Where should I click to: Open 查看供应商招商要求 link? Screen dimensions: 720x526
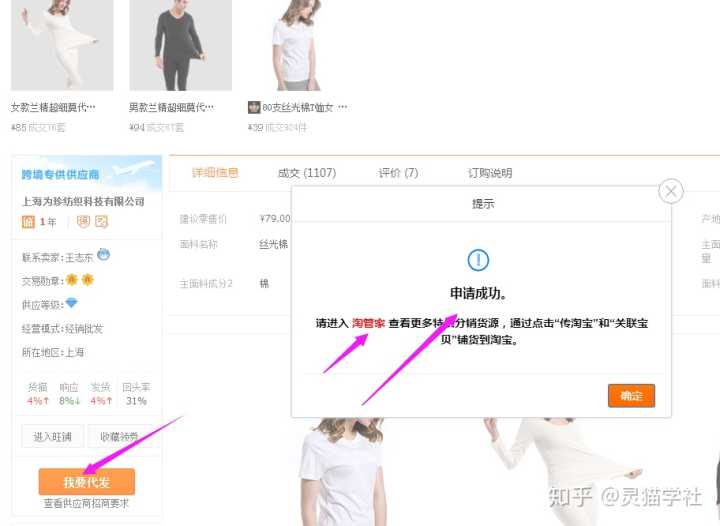click(x=86, y=504)
